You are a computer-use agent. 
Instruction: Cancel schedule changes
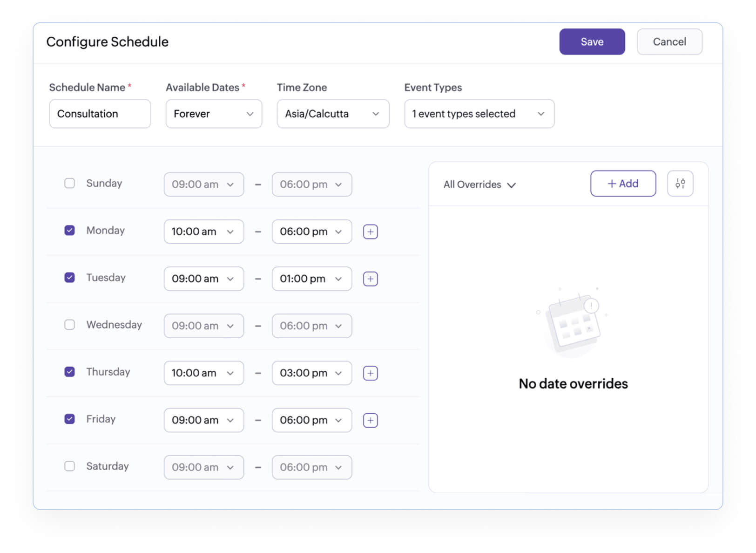click(669, 41)
